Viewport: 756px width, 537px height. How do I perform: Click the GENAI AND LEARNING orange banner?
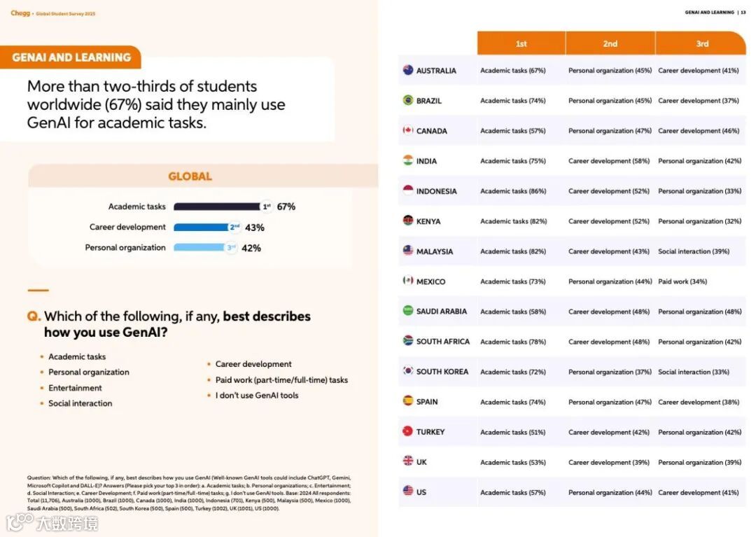click(x=71, y=57)
